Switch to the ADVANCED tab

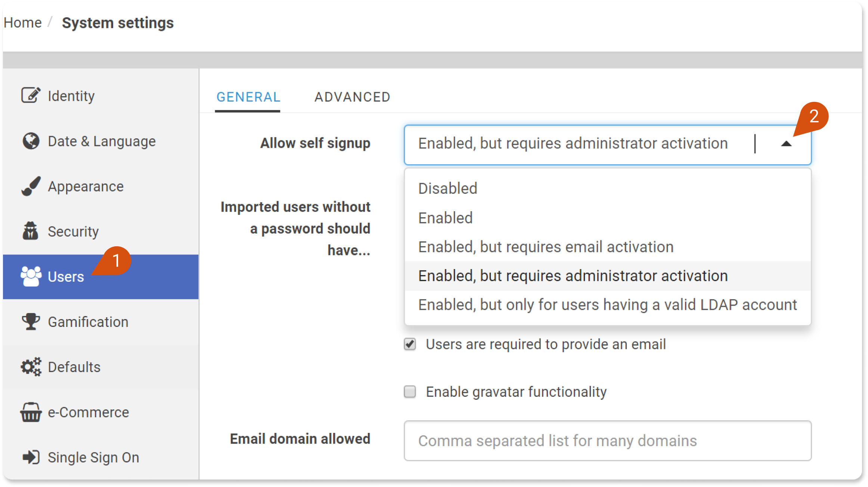[x=352, y=97]
